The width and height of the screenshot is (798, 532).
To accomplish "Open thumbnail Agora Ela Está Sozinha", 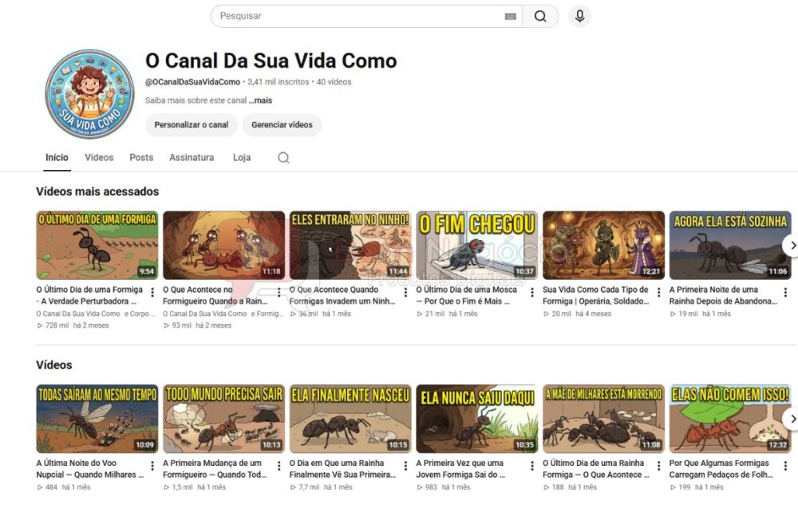I will [x=730, y=245].
